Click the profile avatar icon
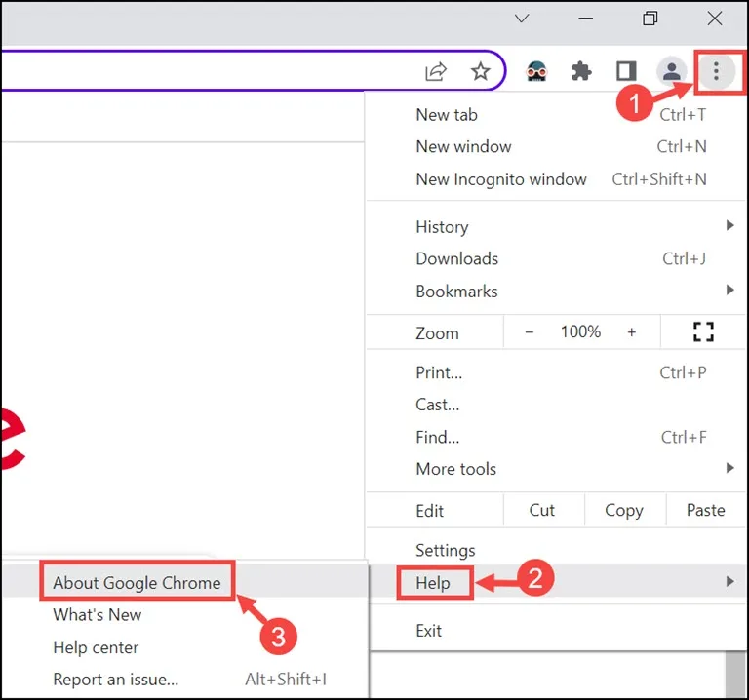749x700 pixels. pyautogui.click(x=671, y=71)
